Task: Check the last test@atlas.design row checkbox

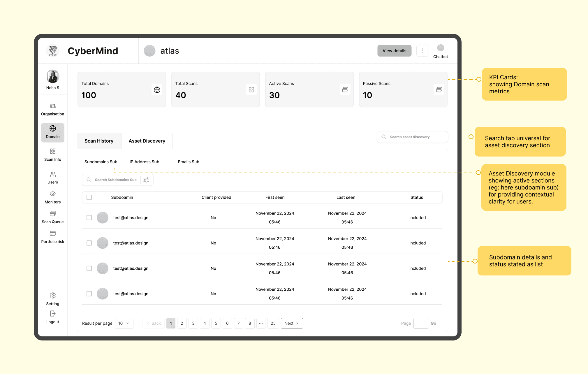Action: tap(89, 294)
